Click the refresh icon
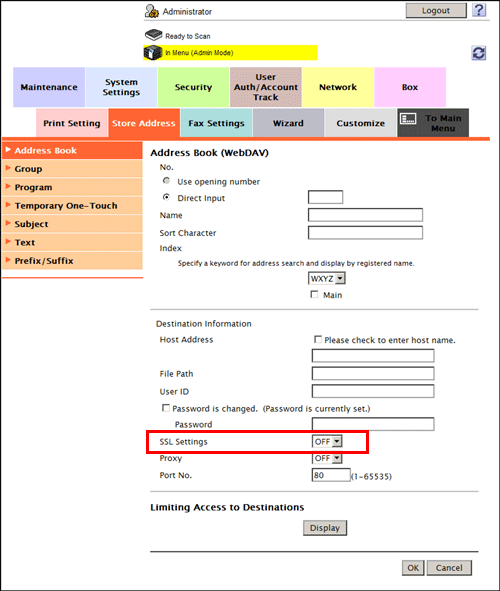 (x=479, y=53)
